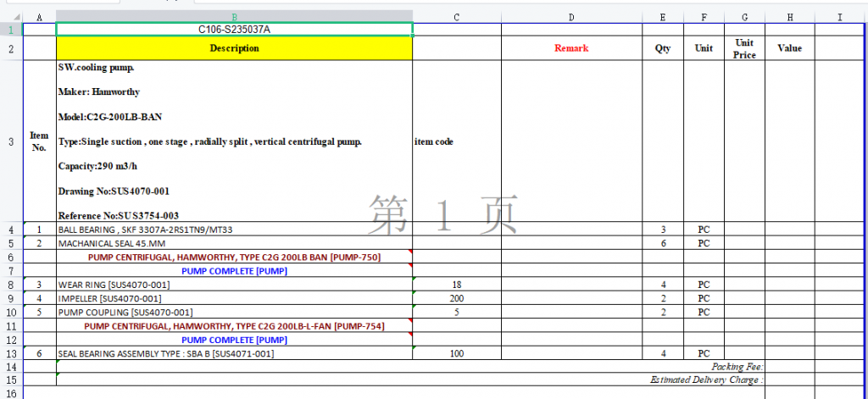Select column D header
The width and height of the screenshot is (868, 399).
point(571,17)
